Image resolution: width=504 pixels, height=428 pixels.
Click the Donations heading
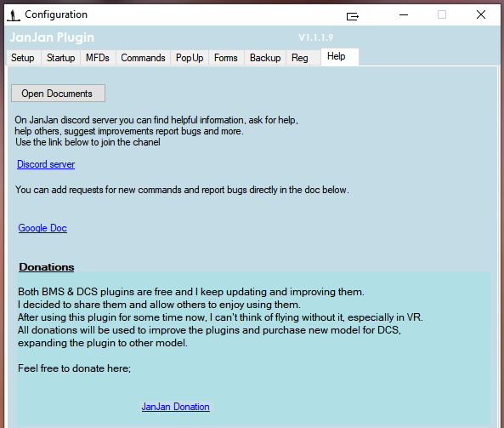pos(47,267)
